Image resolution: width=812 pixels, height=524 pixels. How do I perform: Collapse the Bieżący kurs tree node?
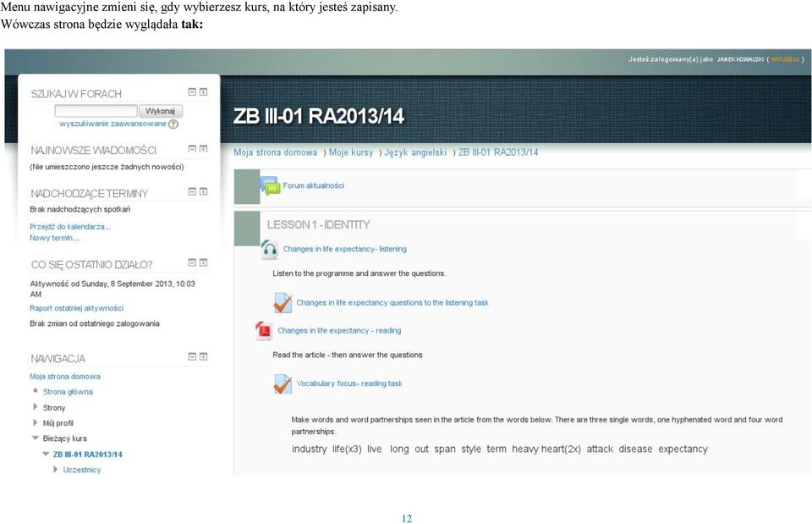[x=36, y=438]
